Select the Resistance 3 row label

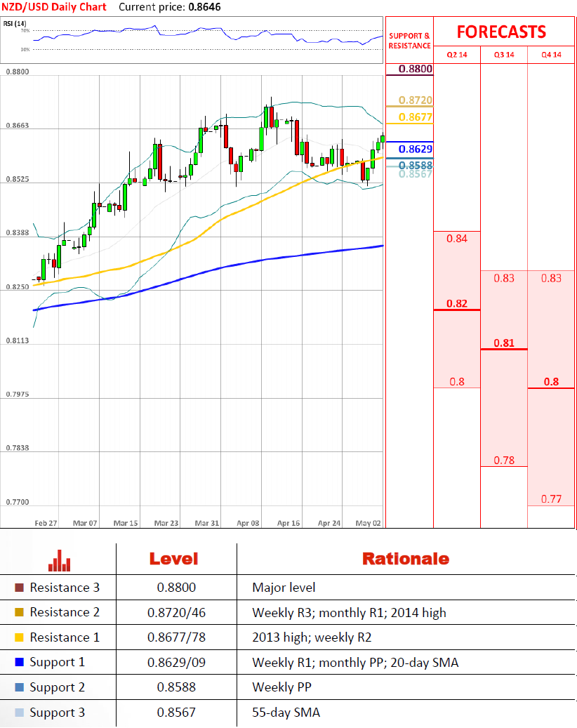(x=65, y=588)
